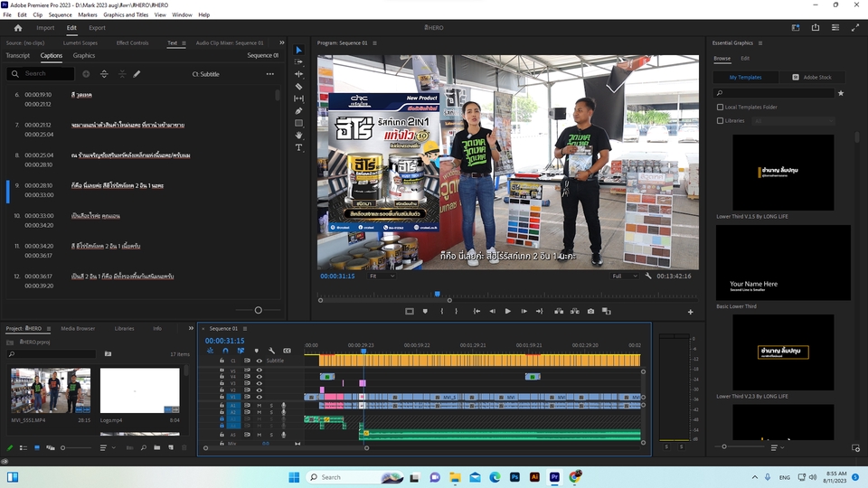The width and height of the screenshot is (868, 488).
Task: Select the Type tool
Action: 299,147
